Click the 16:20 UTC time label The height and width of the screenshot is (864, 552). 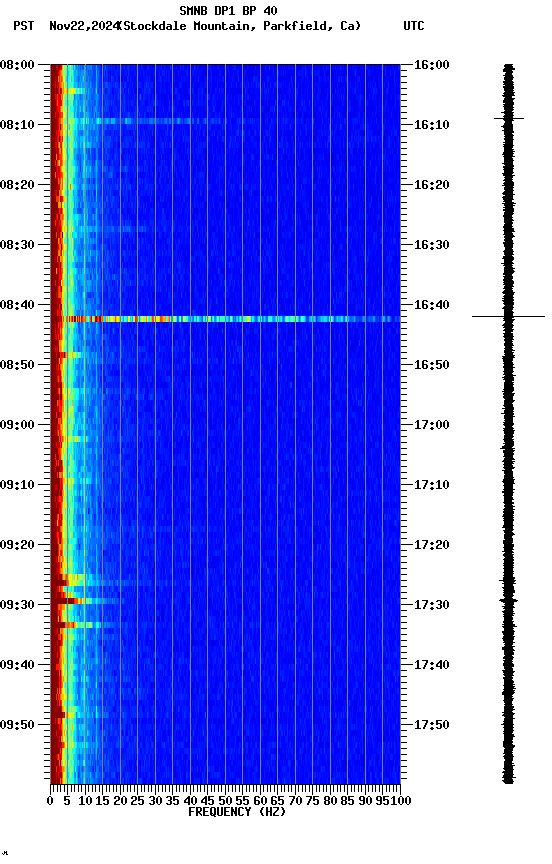click(431, 185)
